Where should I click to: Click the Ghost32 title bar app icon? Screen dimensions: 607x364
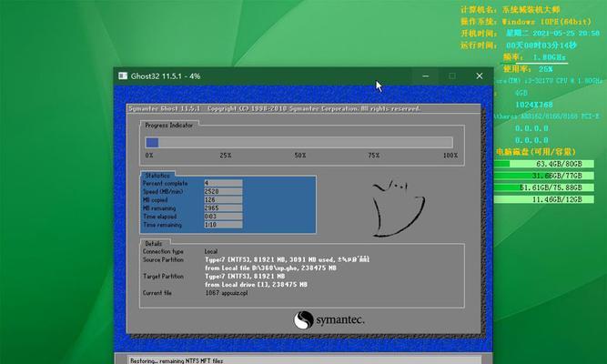pos(123,76)
